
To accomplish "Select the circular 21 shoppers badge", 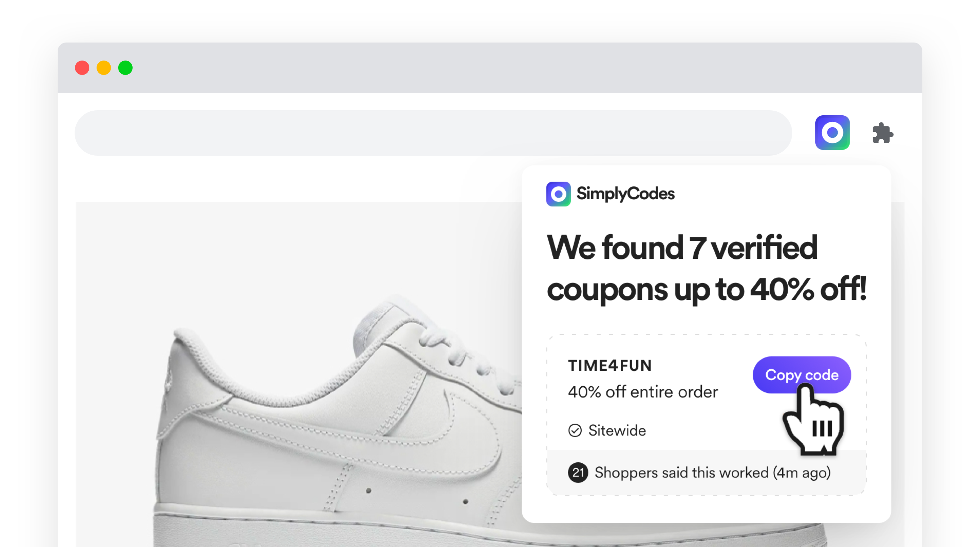I will tap(578, 472).
